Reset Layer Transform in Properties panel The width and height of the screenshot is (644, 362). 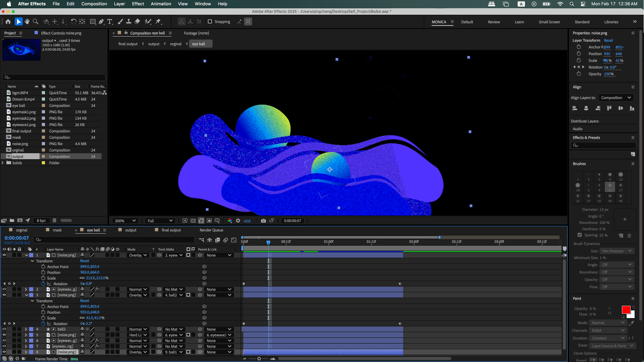(608, 41)
